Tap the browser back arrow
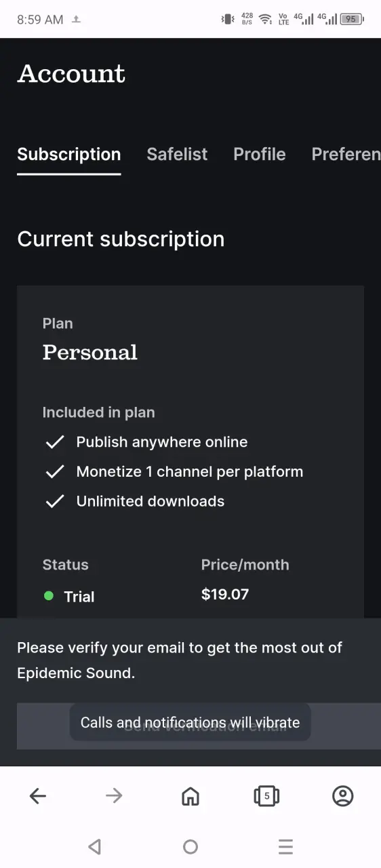 [x=38, y=795]
